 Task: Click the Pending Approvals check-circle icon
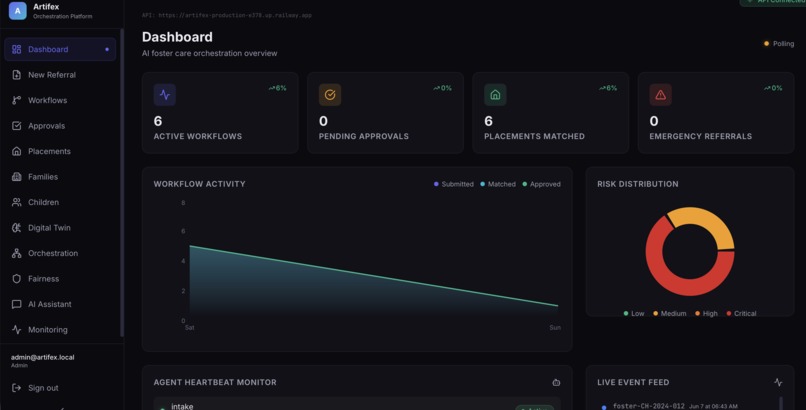tap(330, 95)
